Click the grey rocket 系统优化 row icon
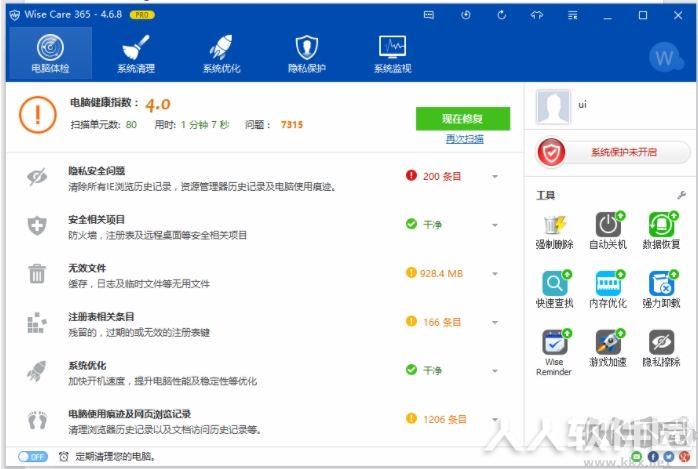 coord(37,371)
